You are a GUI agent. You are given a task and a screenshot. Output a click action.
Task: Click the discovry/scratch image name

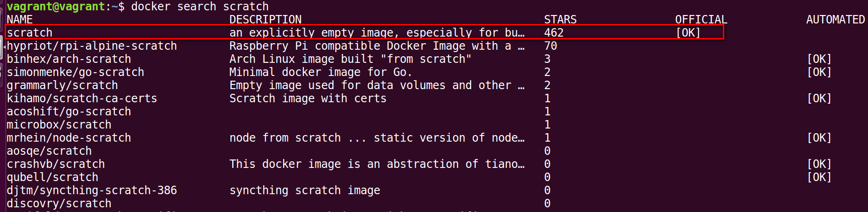pos(59,204)
